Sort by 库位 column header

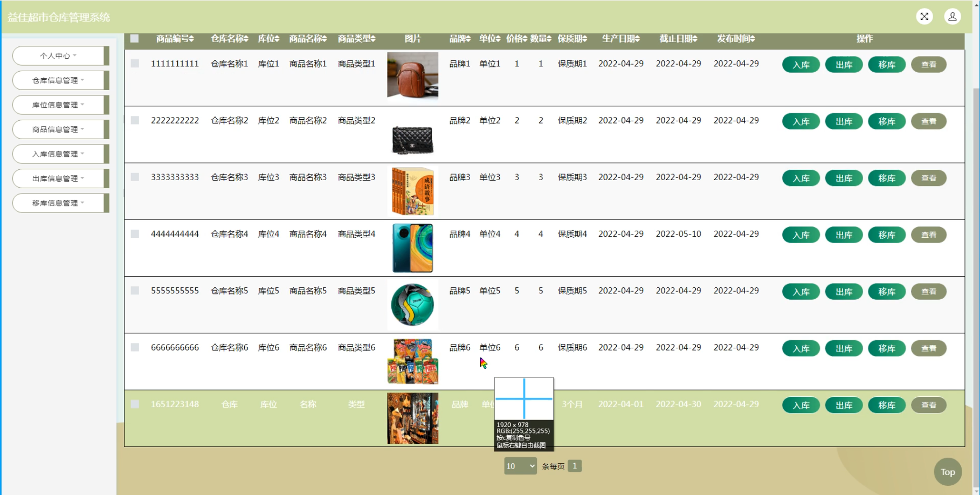tap(268, 39)
